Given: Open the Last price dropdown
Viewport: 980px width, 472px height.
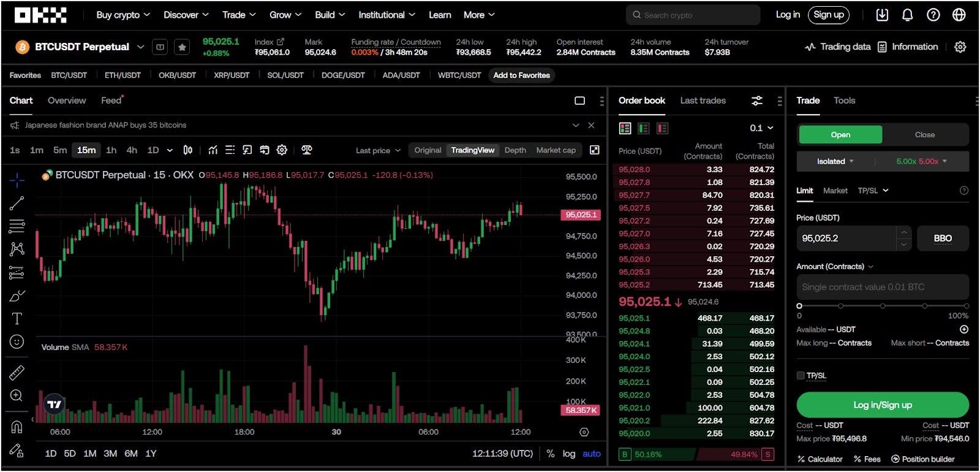Looking at the screenshot, I should coord(378,150).
